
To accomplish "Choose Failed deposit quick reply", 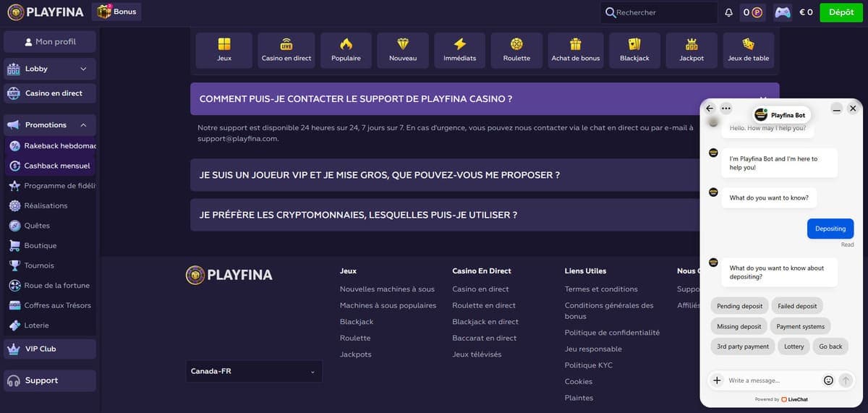I will [797, 306].
